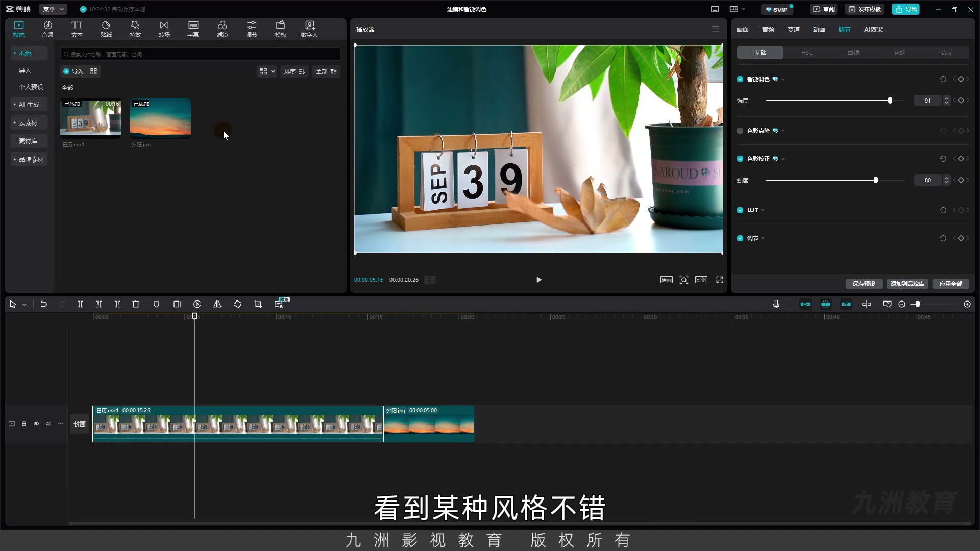Add a marker with the shield marker icon
Screen dimensions: 980x551
click(x=156, y=304)
